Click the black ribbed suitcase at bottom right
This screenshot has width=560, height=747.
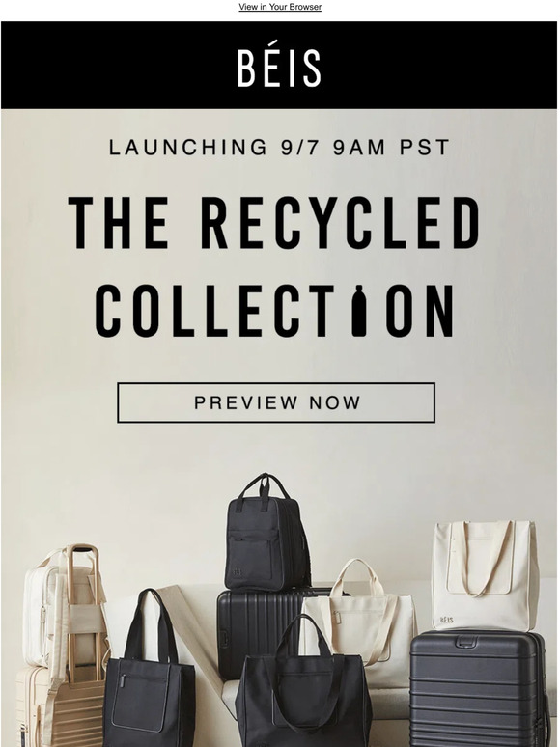click(479, 689)
